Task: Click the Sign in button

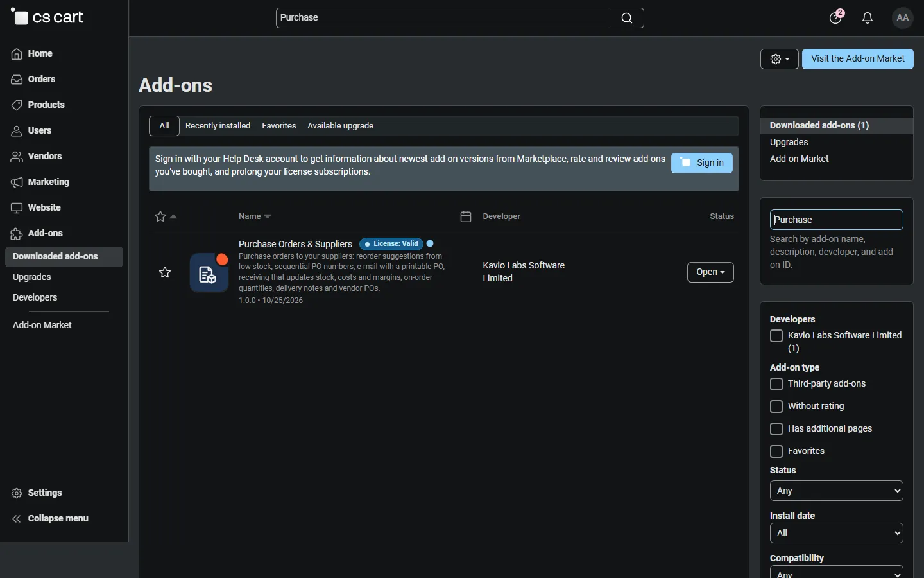Action: tap(702, 163)
